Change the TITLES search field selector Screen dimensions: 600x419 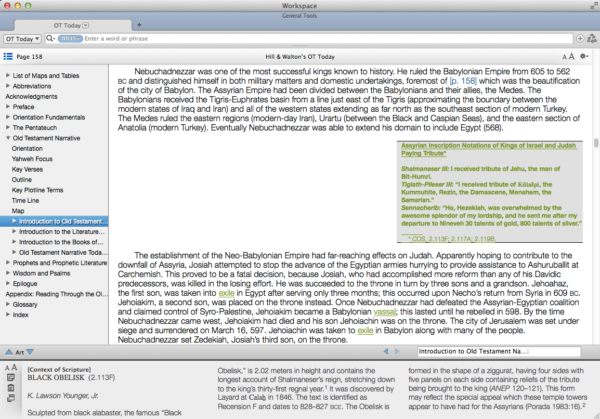70,38
